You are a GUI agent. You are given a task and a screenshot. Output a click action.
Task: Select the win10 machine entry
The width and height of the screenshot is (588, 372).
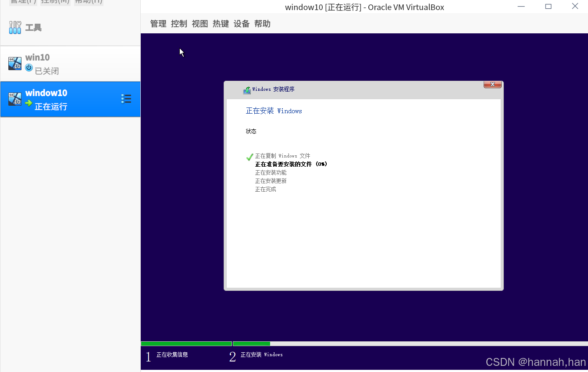pyautogui.click(x=70, y=64)
